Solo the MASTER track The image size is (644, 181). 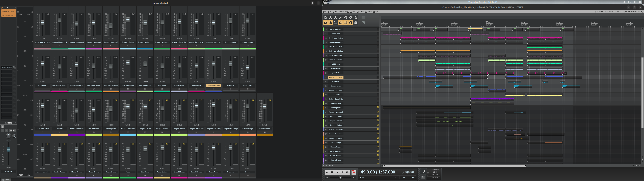tap(7, 131)
